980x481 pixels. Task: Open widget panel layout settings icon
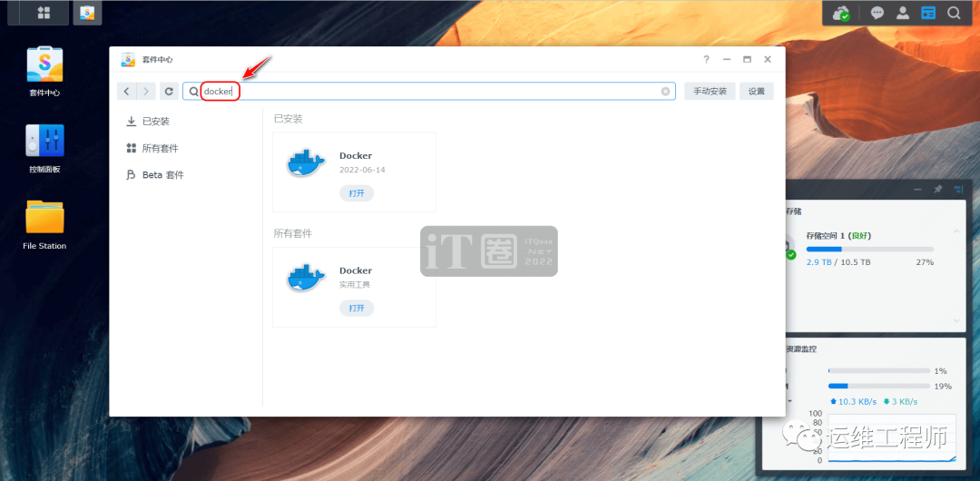point(958,189)
